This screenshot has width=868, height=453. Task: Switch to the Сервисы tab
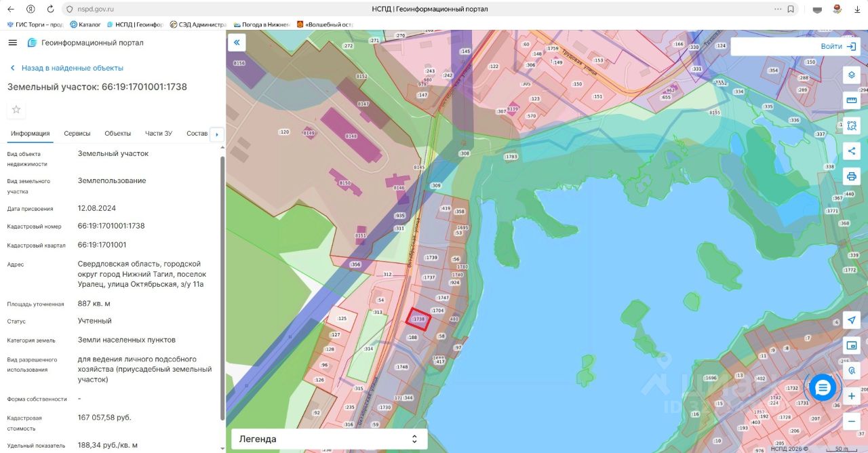coord(77,134)
